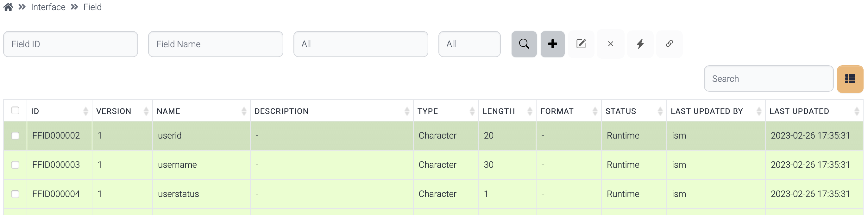Click the magnifier search button
The width and height of the screenshot is (868, 215).
pos(524,44)
